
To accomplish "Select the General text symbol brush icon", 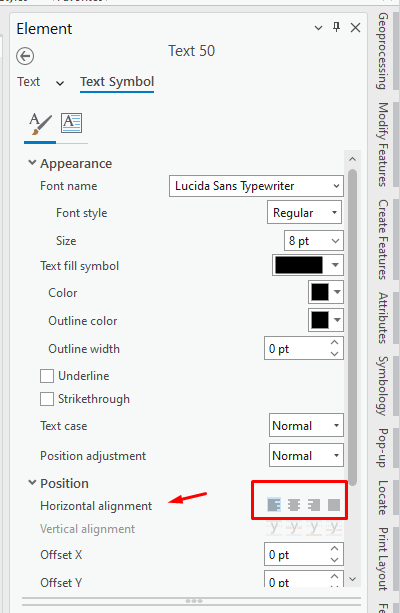I will tap(40, 124).
